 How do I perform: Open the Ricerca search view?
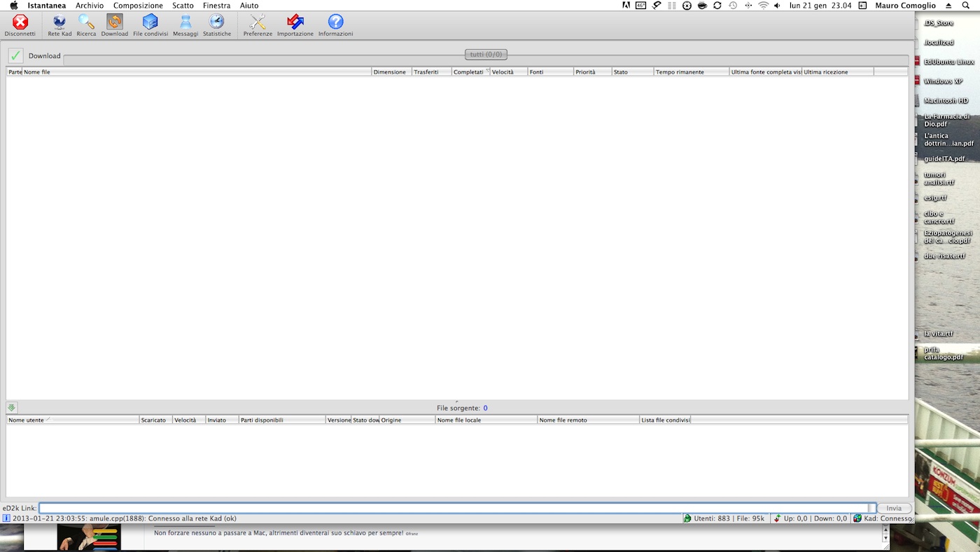coord(86,25)
